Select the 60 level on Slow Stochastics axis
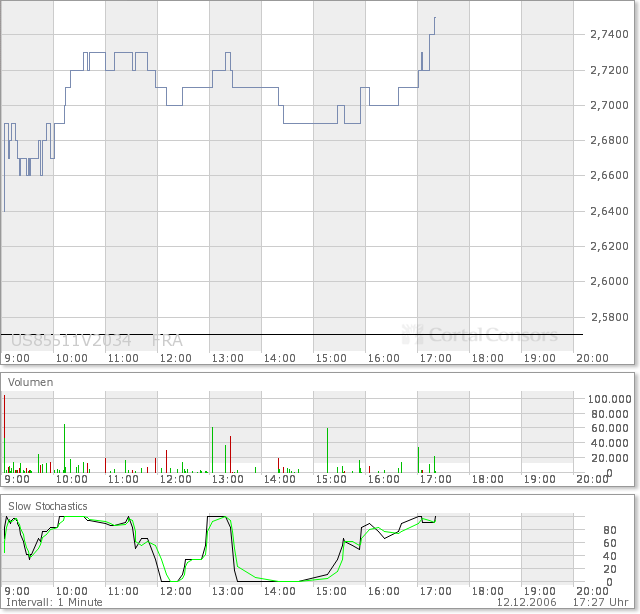Image resolution: width=640 pixels, height=614 pixels. [609, 543]
